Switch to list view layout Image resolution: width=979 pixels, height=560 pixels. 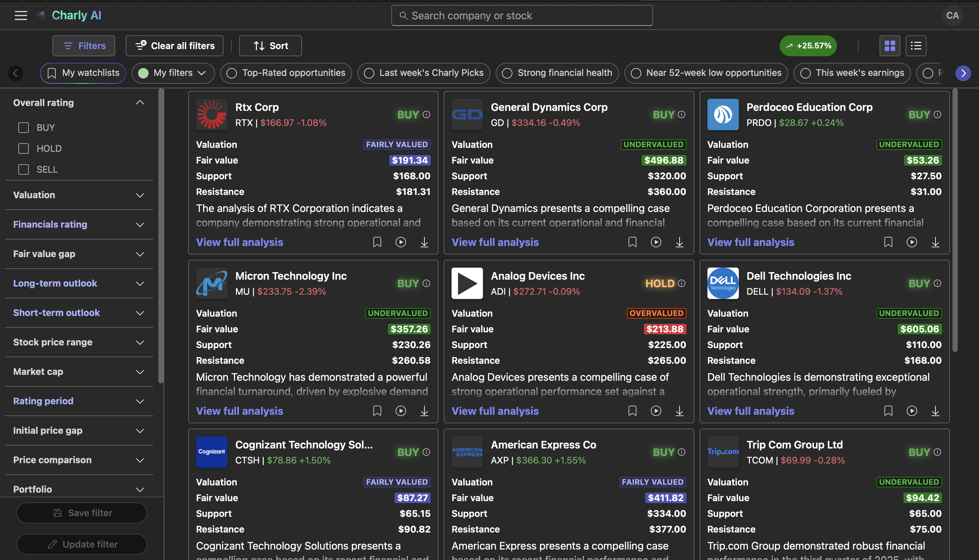coord(916,46)
